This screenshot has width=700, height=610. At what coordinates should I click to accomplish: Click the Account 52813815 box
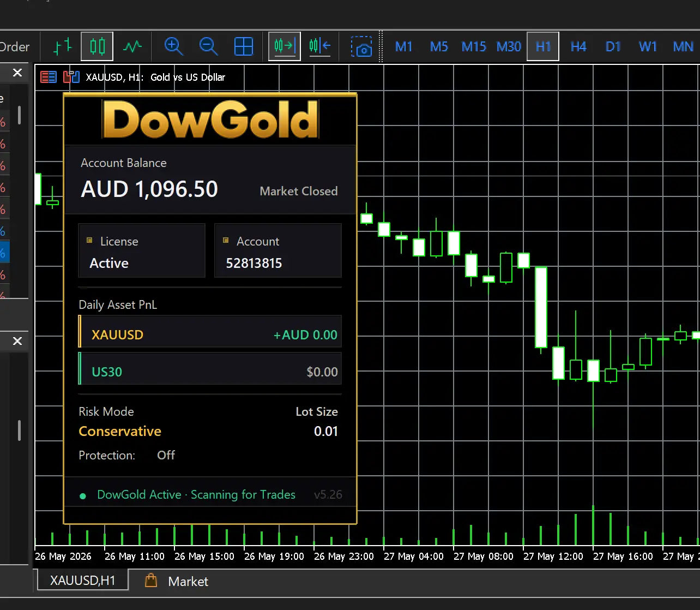pyautogui.click(x=278, y=250)
